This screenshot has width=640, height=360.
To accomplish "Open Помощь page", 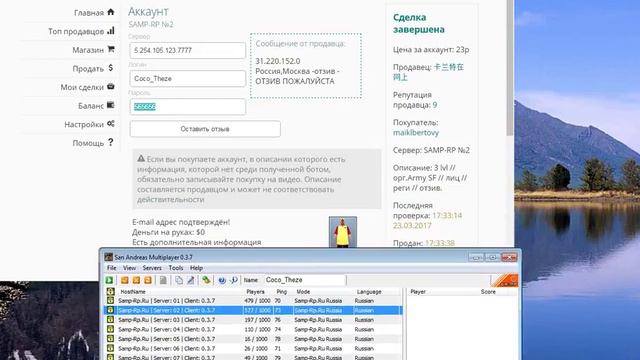I will [88, 143].
